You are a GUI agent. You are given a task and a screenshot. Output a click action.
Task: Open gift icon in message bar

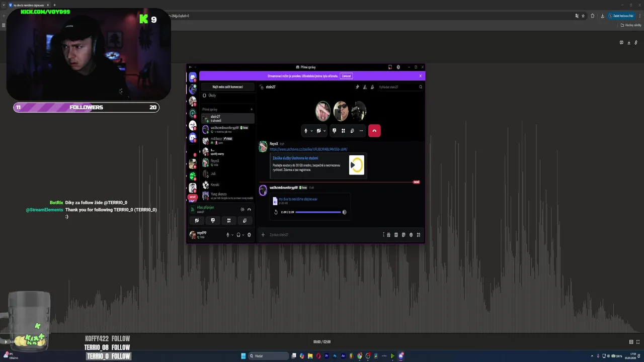tap(388, 235)
